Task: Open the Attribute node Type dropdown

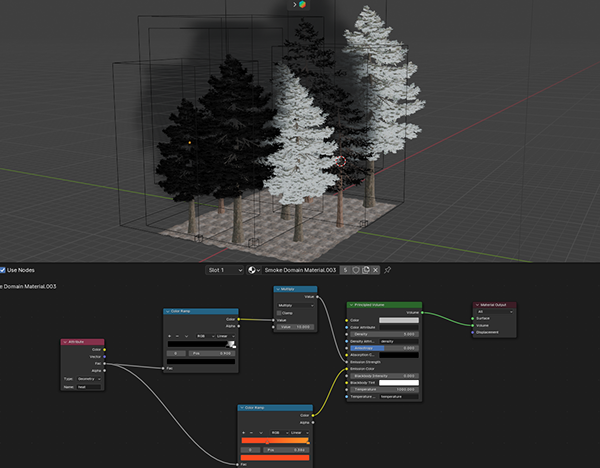Action: 89,379
